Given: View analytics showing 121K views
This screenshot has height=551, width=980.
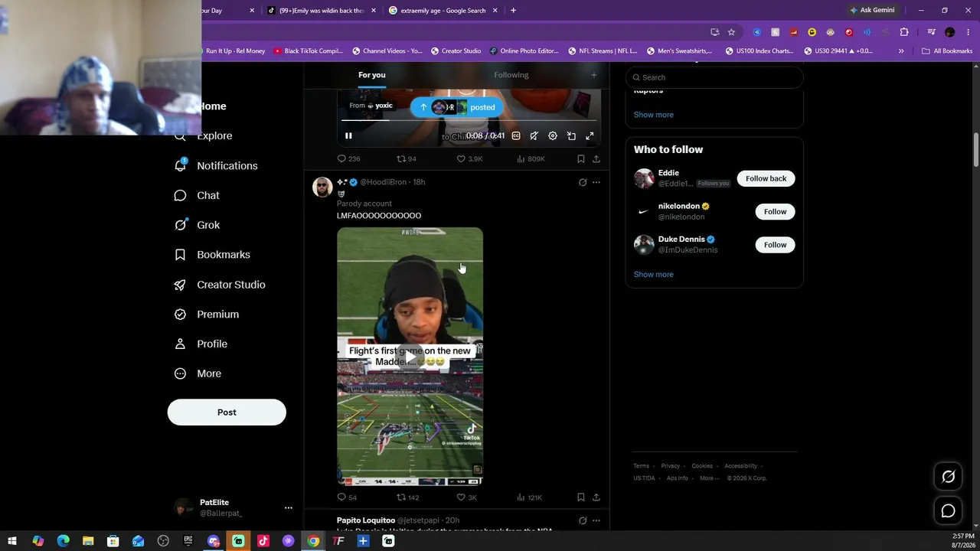Looking at the screenshot, I should tap(529, 497).
